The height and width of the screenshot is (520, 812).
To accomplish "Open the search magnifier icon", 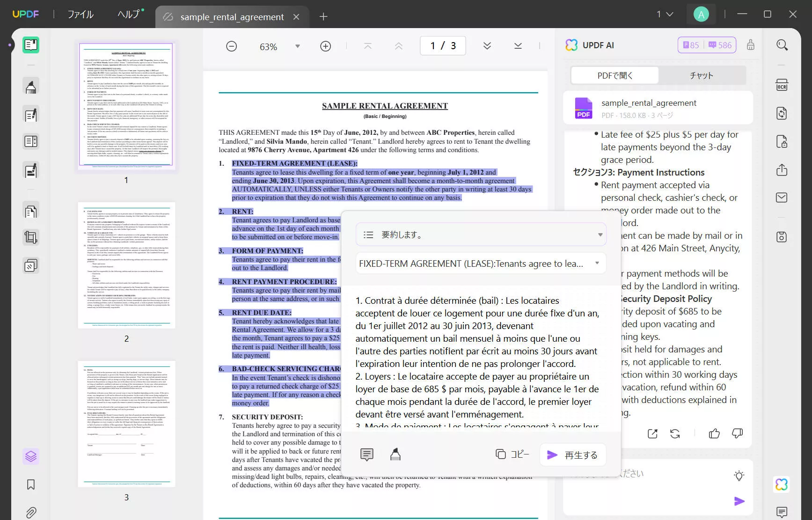I will 782,45.
